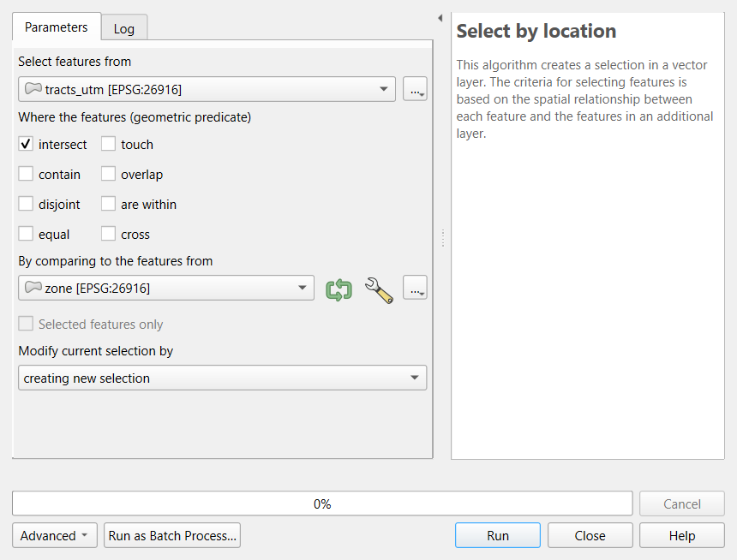Enable the equal predicate checkbox
Screen dimensions: 737x560
click(x=26, y=234)
